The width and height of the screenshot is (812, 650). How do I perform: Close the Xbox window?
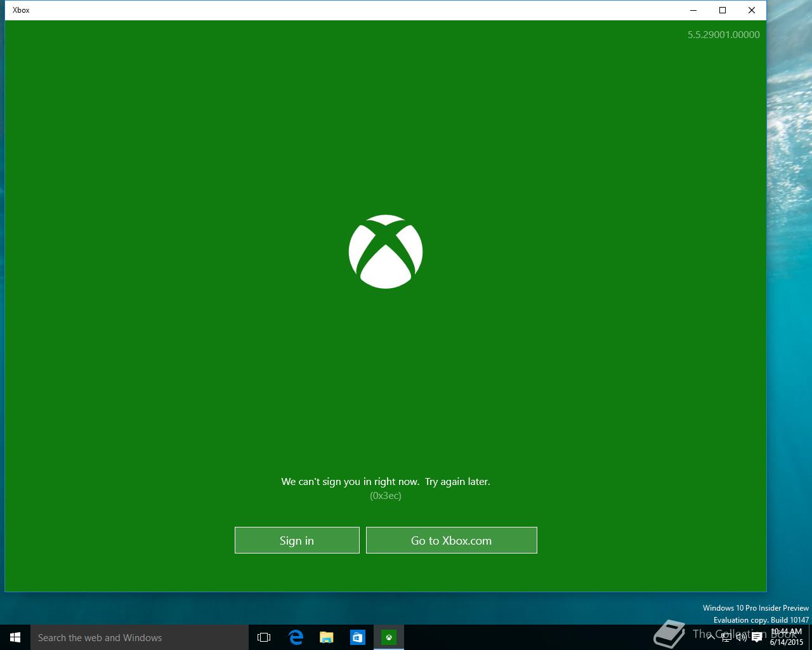(752, 10)
